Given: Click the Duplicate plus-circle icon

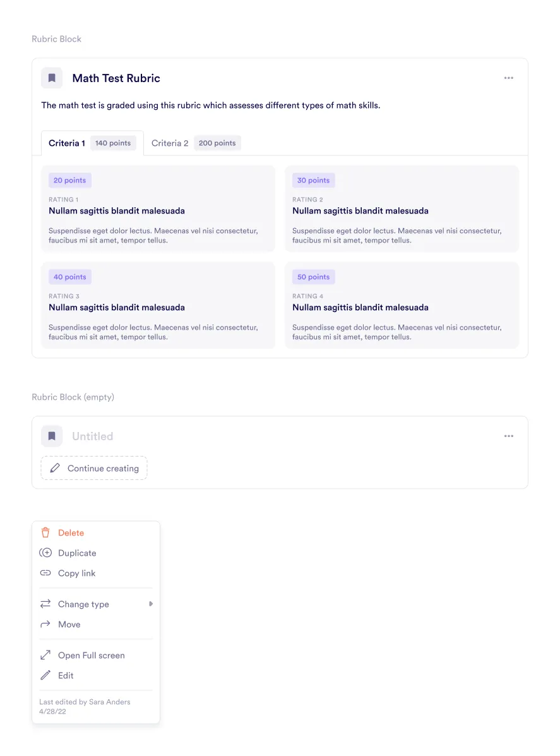Looking at the screenshot, I should (45, 553).
